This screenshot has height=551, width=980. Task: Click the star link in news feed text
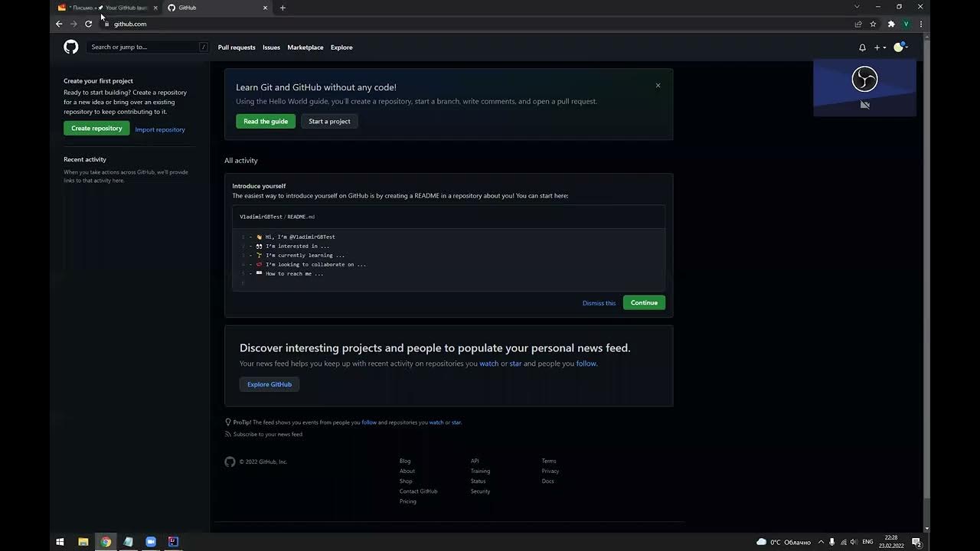515,364
